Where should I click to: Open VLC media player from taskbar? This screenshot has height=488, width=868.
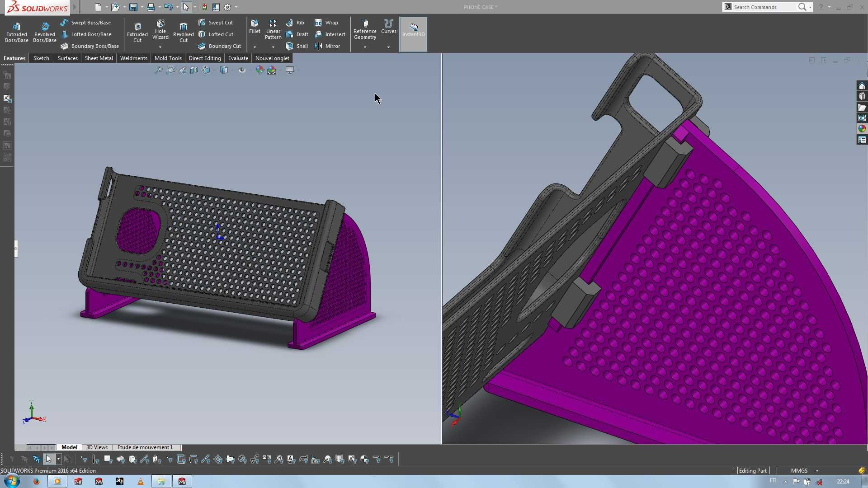[141, 482]
